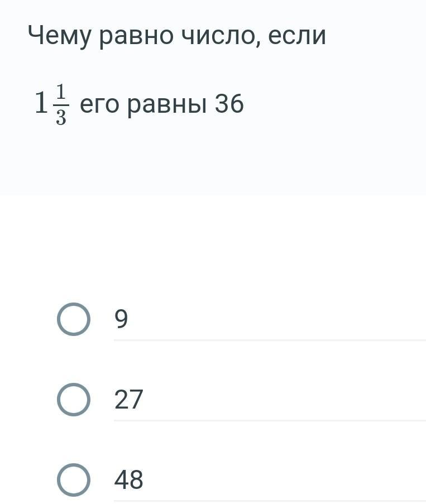This screenshot has height=504, width=426.
Task: Click the denominator 3 of the fraction
Action: [x=61, y=117]
